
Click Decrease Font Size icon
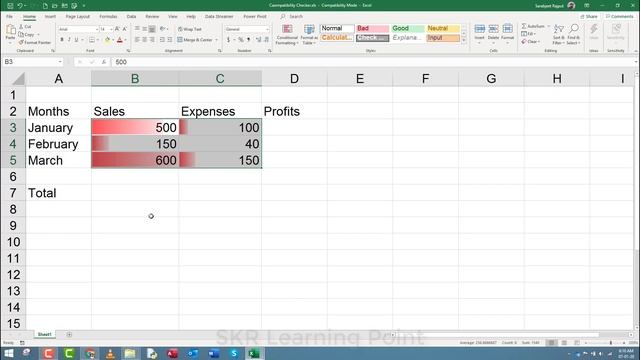124,29
